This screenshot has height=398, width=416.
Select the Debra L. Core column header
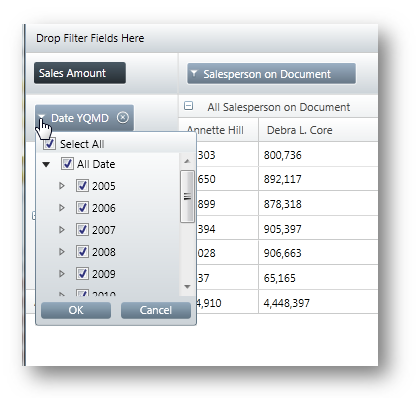(299, 130)
